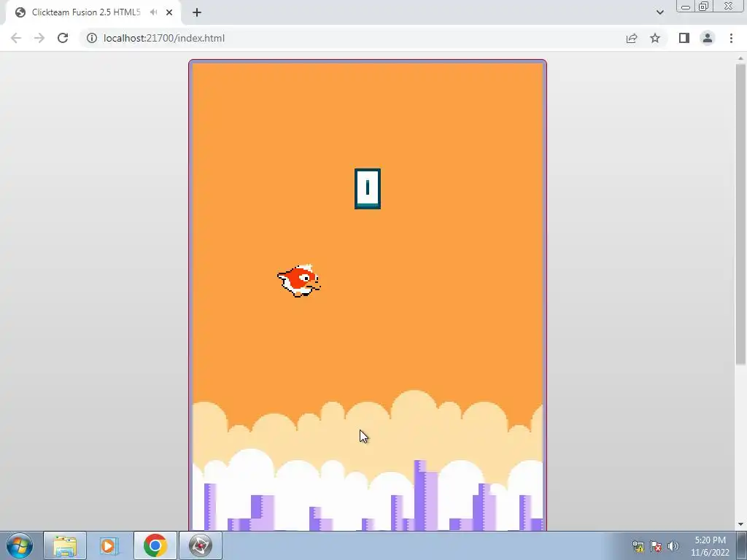Click the share page icon
The image size is (747, 560).
click(632, 38)
